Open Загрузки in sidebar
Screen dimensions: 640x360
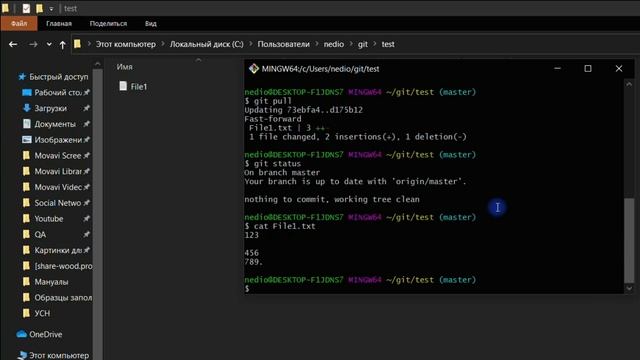(50, 108)
